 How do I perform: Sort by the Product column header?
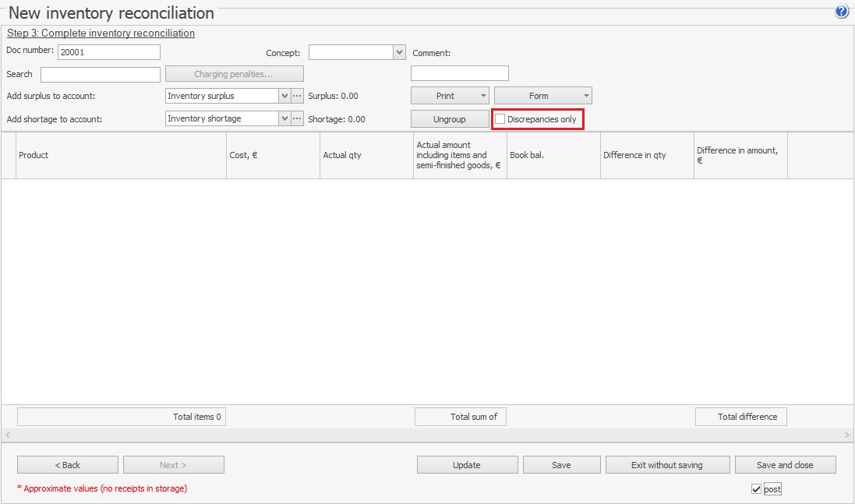click(x=121, y=155)
